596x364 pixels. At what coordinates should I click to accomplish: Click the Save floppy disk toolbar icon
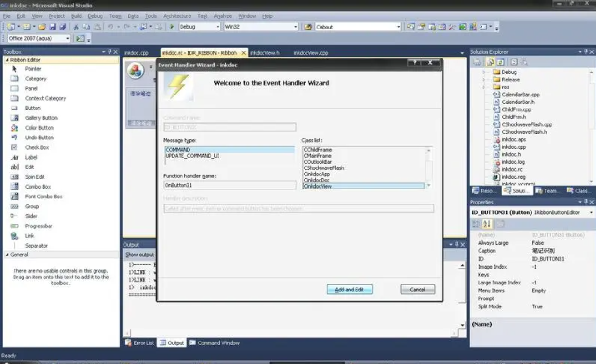tap(52, 27)
